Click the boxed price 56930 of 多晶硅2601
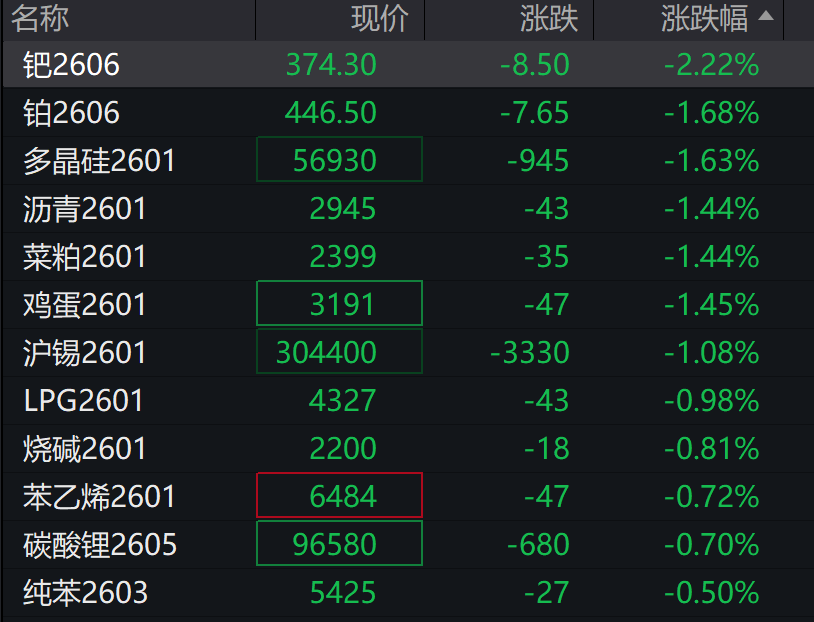 (x=338, y=159)
